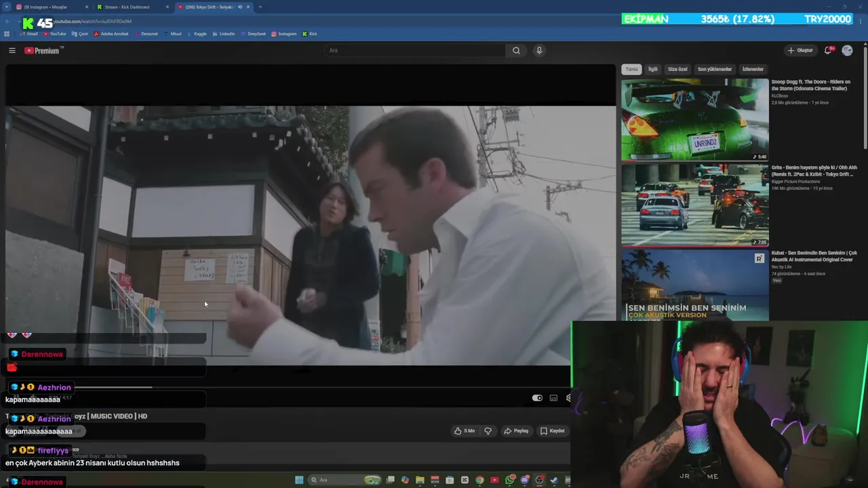Mute the Tokyo Drift tab via speaker icon
The width and height of the screenshot is (868, 488).
pos(239,7)
